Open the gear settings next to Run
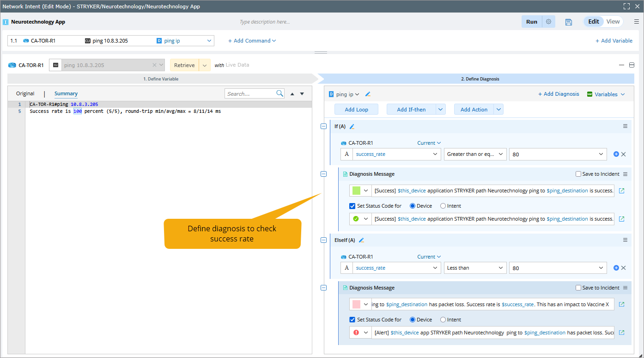This screenshot has height=358, width=644. coord(548,22)
